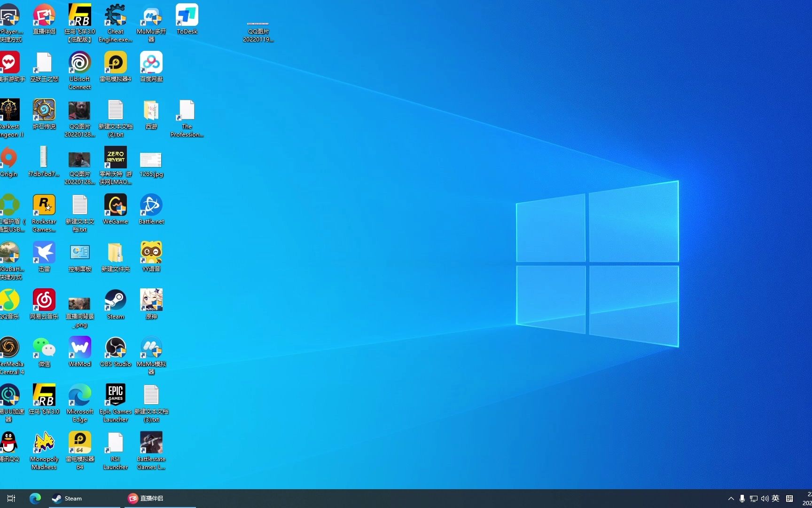Open 微信 desktop shortcut
The width and height of the screenshot is (812, 508).
pos(44,351)
